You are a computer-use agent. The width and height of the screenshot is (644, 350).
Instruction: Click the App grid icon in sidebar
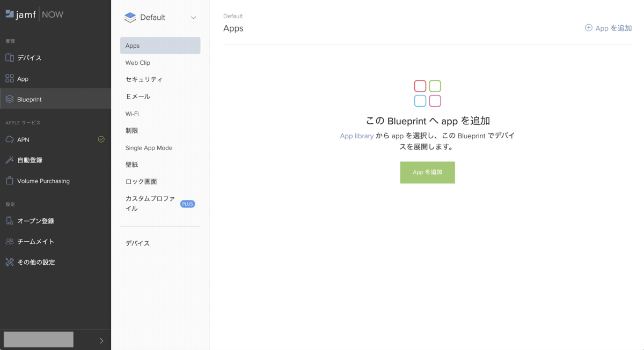coord(10,78)
